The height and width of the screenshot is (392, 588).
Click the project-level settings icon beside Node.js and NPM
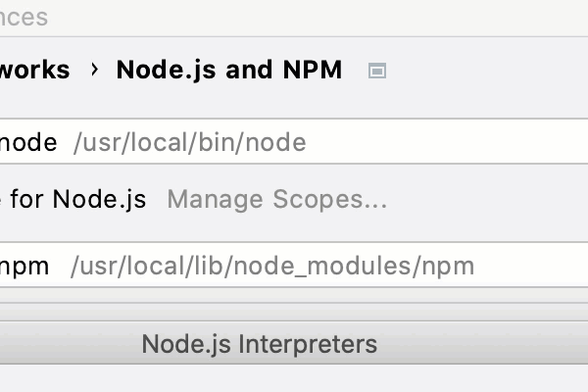[x=377, y=71]
